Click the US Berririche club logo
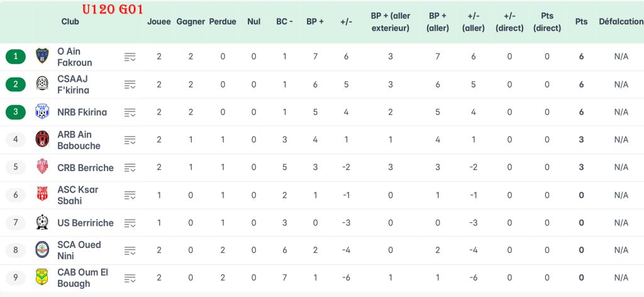Image resolution: width=644 pixels, height=297 pixels. (42, 223)
